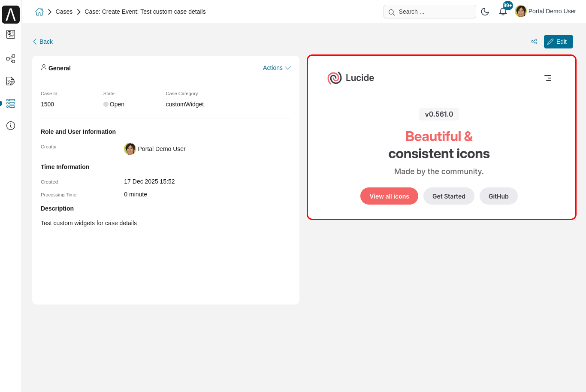Click the share icon beside Edit

[x=534, y=42]
